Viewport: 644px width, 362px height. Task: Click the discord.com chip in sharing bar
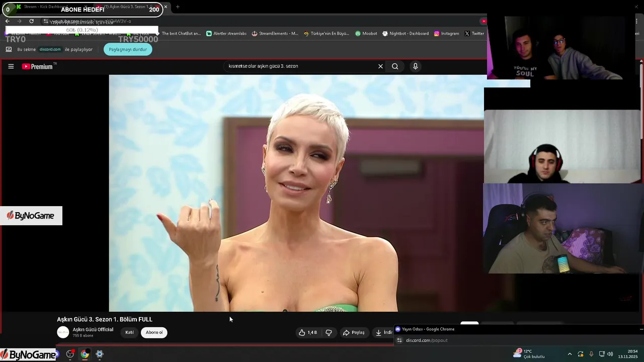50,49
